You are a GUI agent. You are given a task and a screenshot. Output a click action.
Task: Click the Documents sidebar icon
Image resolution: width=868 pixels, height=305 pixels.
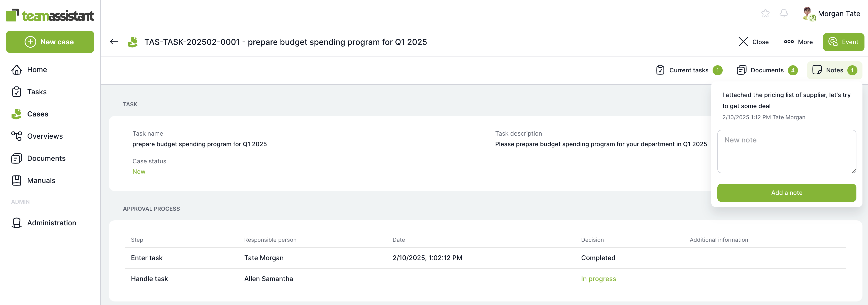click(x=17, y=158)
